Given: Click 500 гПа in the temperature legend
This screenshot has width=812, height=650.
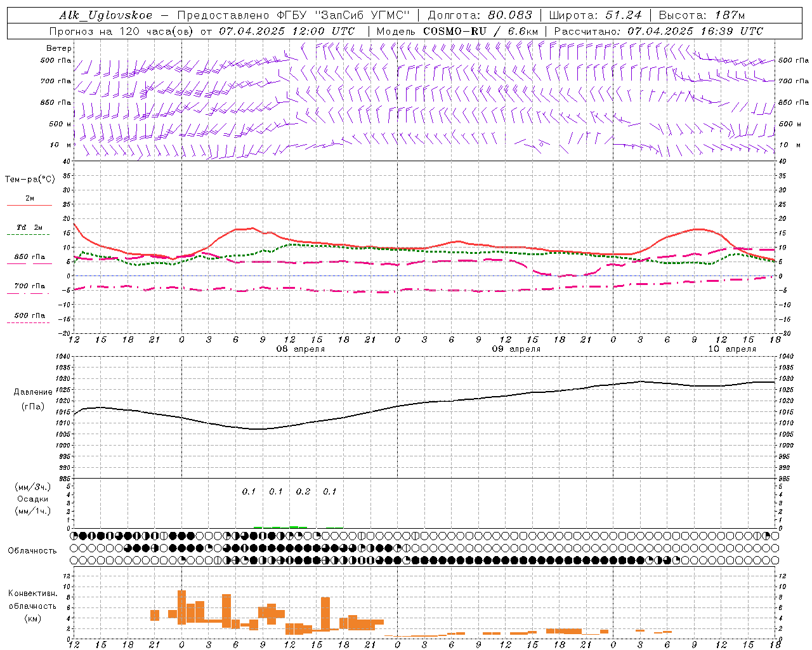Looking at the screenshot, I should click(30, 315).
